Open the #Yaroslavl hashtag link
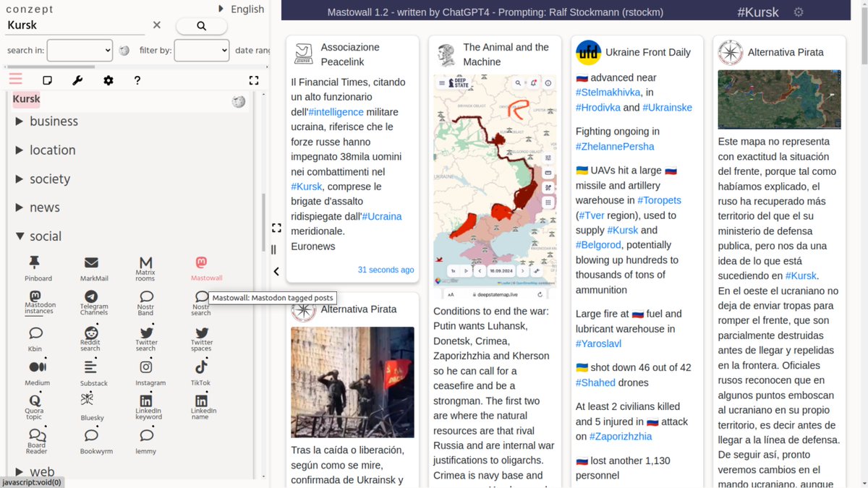 [598, 344]
